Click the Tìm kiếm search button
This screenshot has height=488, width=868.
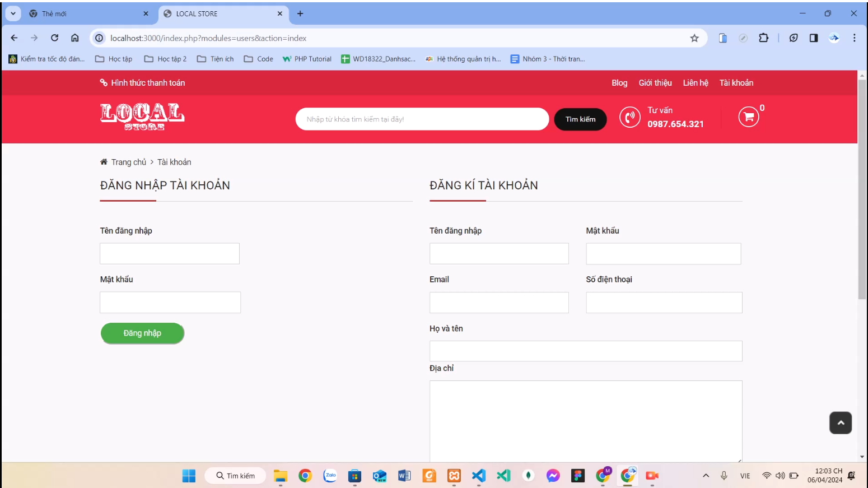pyautogui.click(x=580, y=119)
